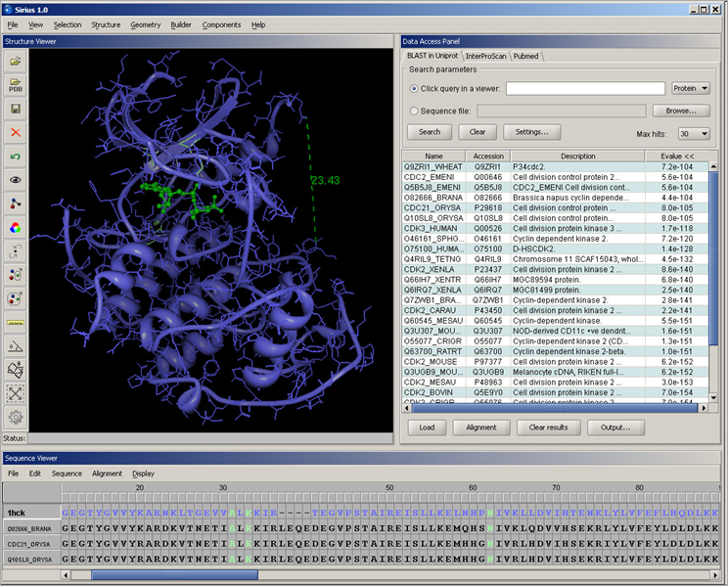Click the gear settings icon in toolbar
Screen dimensions: 728x586
tap(16, 418)
